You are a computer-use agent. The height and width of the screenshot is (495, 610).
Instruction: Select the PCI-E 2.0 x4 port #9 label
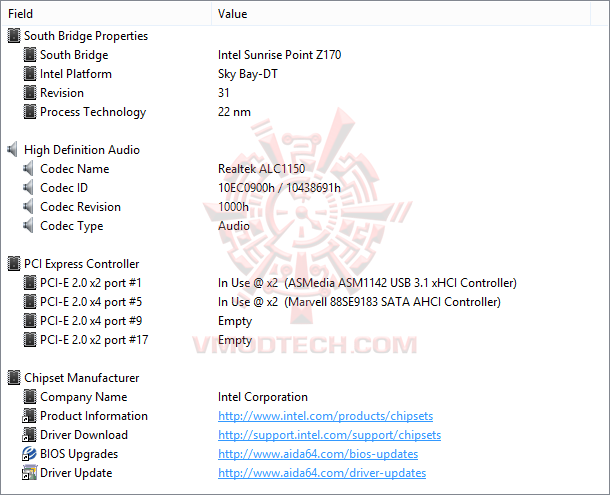tap(91, 321)
